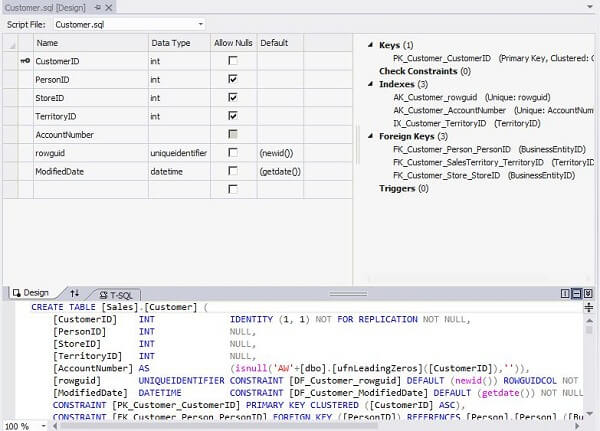Collapse the Indexes section
The height and width of the screenshot is (431, 600).
(370, 84)
